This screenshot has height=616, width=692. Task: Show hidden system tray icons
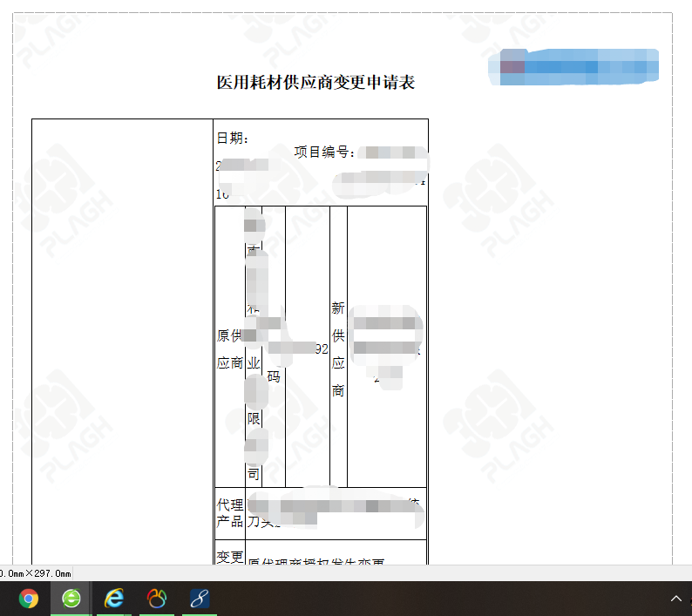[675, 599]
